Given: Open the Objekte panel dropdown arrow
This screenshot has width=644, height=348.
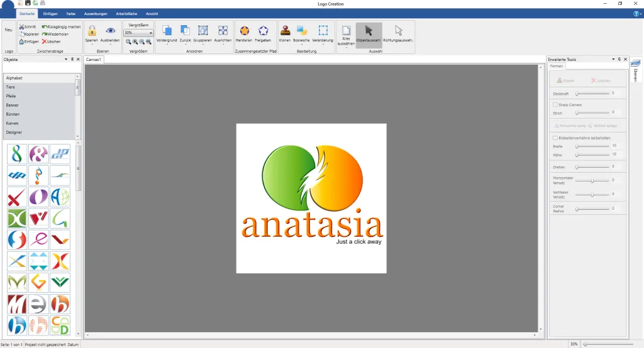Looking at the screenshot, I should (x=65, y=59).
